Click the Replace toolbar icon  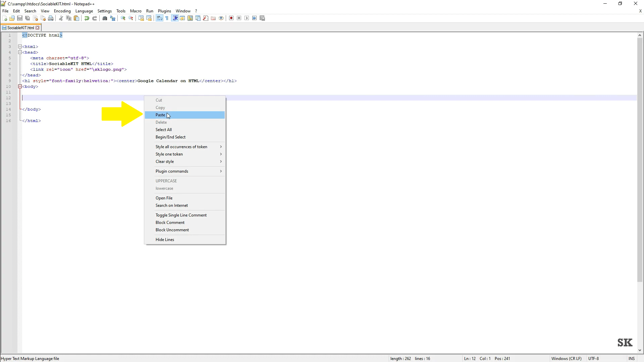click(113, 18)
